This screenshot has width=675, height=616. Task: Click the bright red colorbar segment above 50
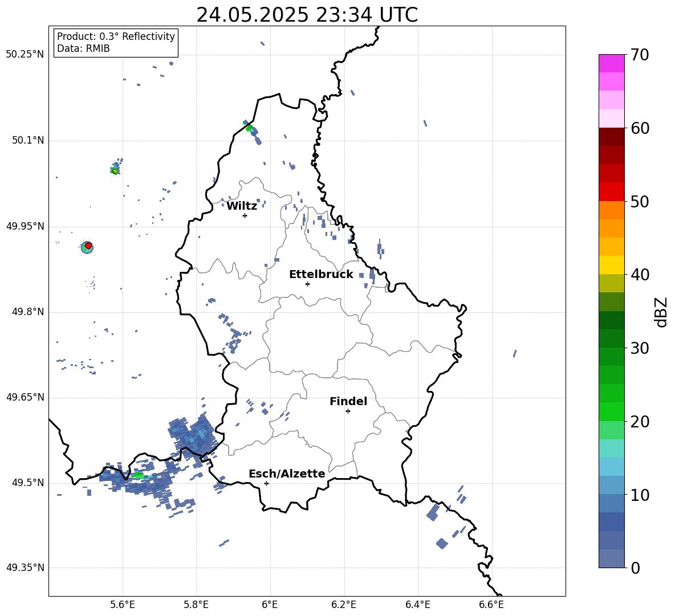[x=611, y=192]
